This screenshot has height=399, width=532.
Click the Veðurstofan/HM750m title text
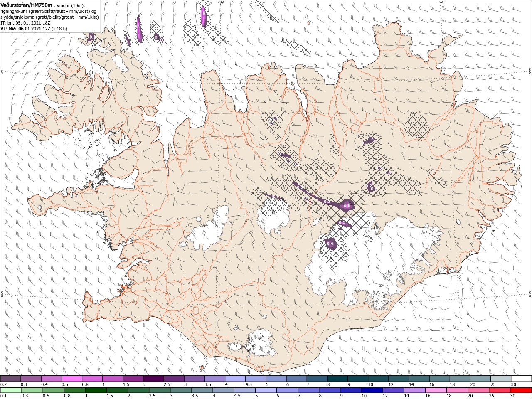point(26,5)
